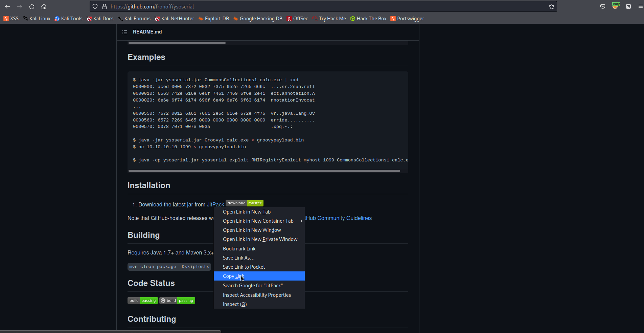This screenshot has width=644, height=333.
Task: Open the browser home page icon
Action: [x=44, y=6]
